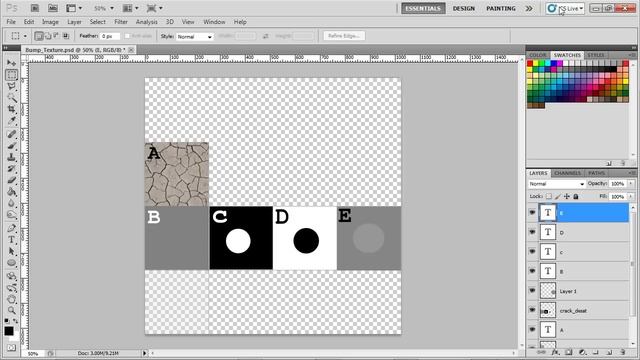Select the Clone Stamp tool
This screenshot has width=640, height=360.
click(x=11, y=157)
